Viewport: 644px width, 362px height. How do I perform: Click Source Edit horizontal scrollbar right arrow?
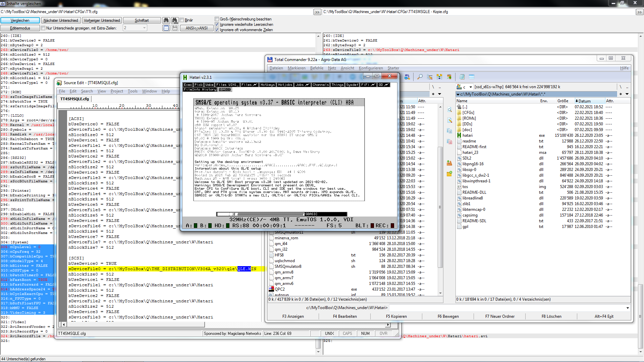388,324
